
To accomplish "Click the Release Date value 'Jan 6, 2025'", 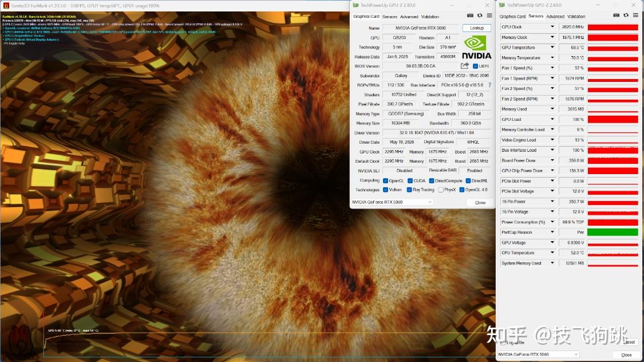I will pyautogui.click(x=397, y=57).
